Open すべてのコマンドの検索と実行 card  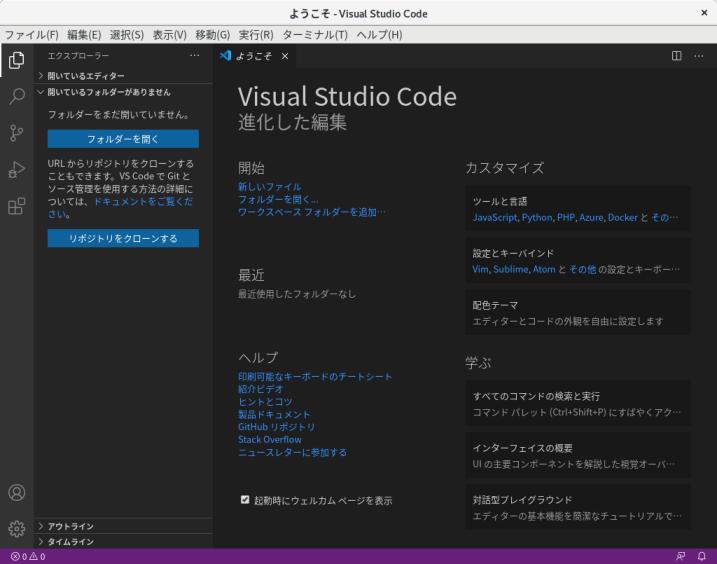[x=578, y=404]
